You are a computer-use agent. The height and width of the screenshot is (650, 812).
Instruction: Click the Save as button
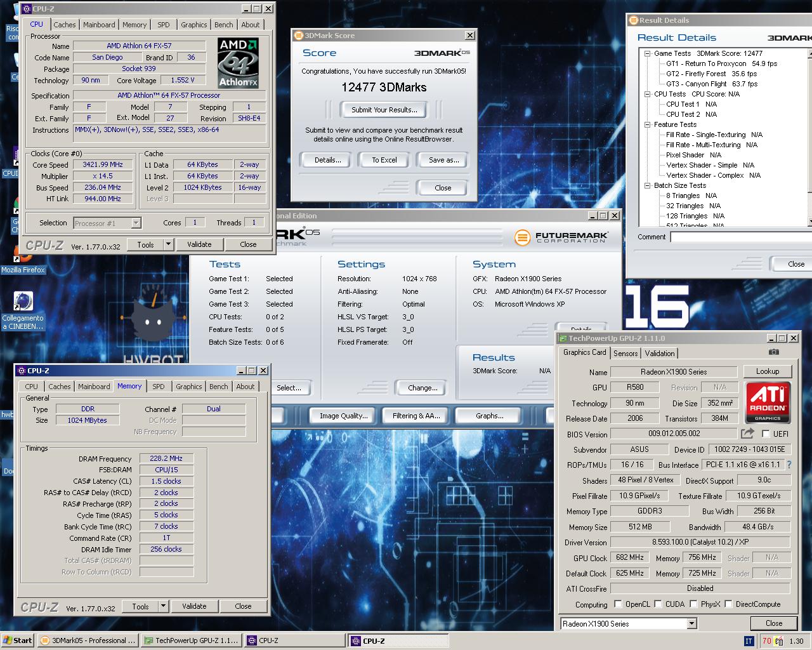443,160
